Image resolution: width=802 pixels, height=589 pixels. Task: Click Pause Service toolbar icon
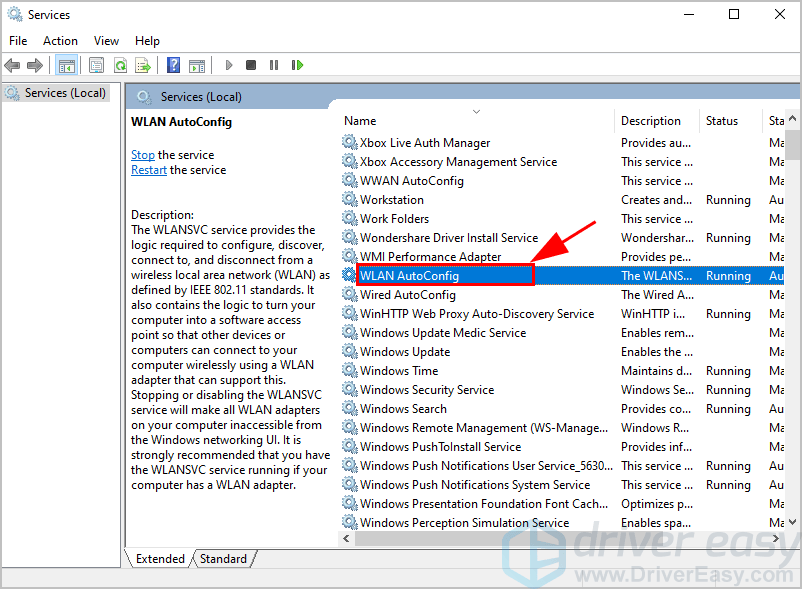(274, 65)
